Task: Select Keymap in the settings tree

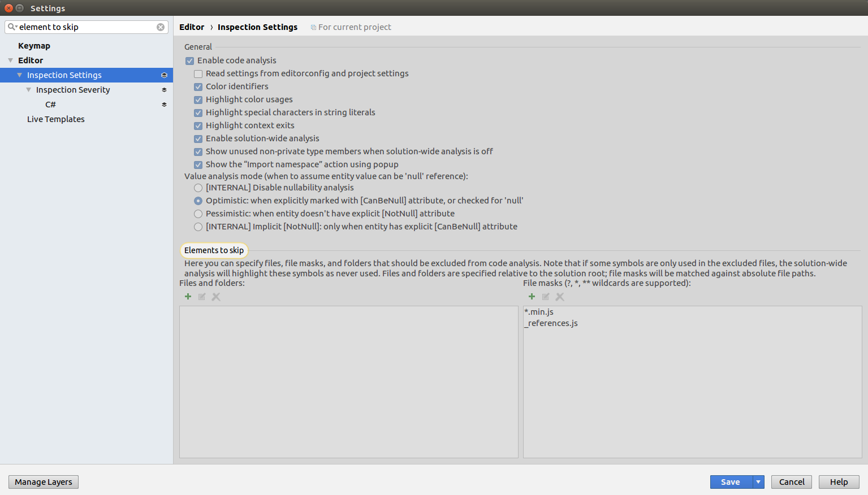Action: (34, 45)
